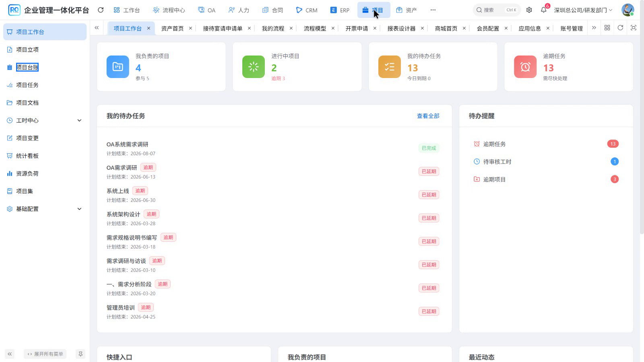Open the 逾期项目 reminder row

click(546, 179)
